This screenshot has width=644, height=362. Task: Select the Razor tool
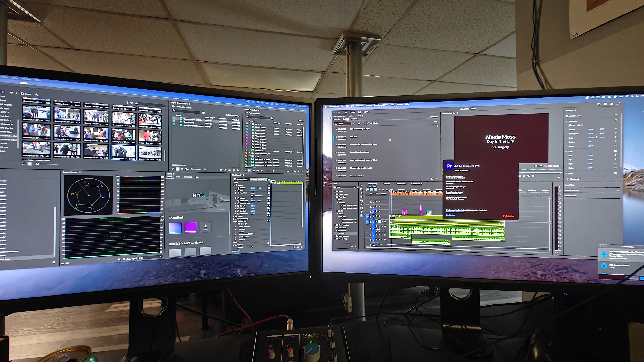361,197
